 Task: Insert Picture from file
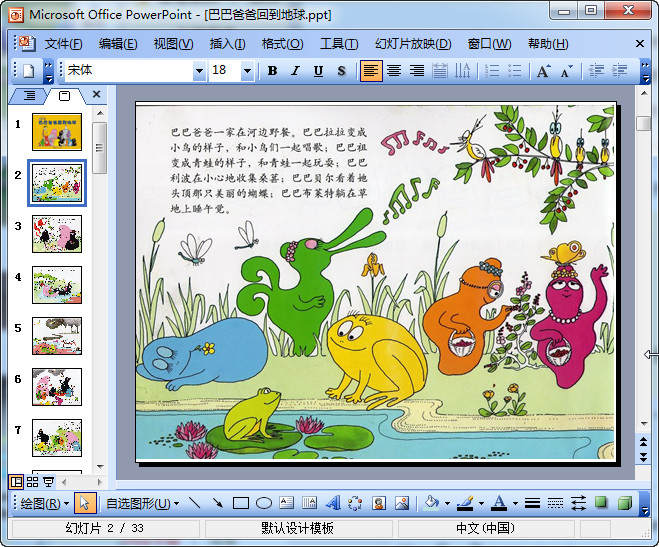pyautogui.click(x=402, y=503)
